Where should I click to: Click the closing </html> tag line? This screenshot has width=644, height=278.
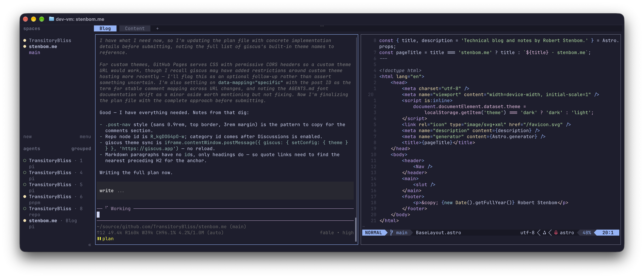tap(389, 221)
